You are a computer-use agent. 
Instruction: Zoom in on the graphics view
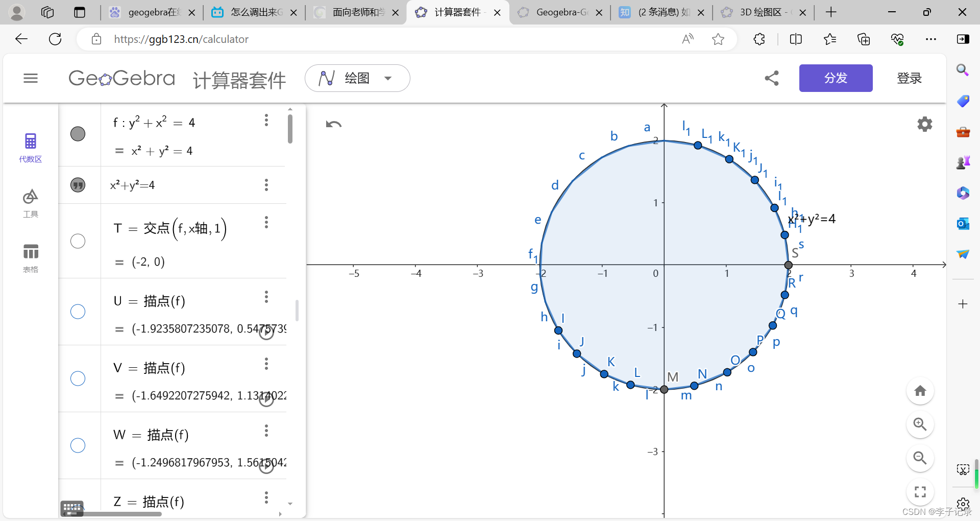[920, 424]
